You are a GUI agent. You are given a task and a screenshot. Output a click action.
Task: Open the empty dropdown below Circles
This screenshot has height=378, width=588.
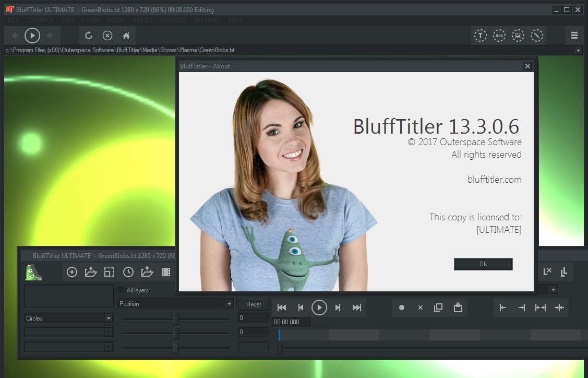pos(69,333)
